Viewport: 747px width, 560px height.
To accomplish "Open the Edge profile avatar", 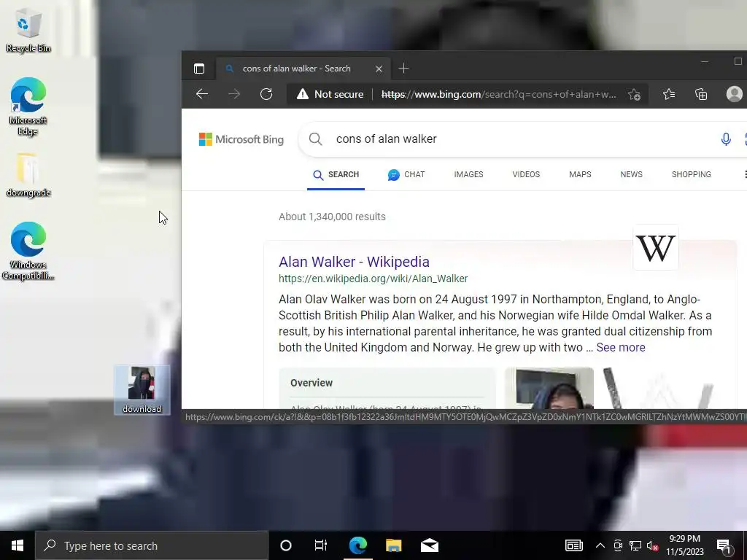I will [x=734, y=94].
